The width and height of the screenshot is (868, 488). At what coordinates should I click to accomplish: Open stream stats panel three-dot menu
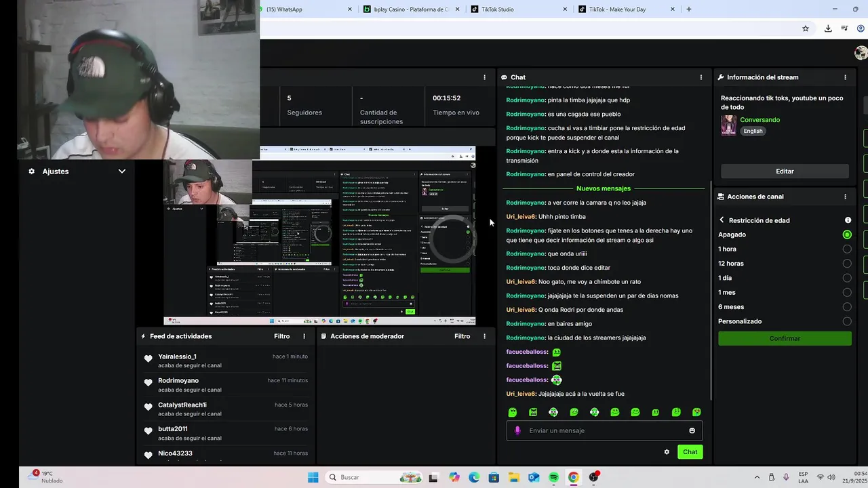point(484,77)
